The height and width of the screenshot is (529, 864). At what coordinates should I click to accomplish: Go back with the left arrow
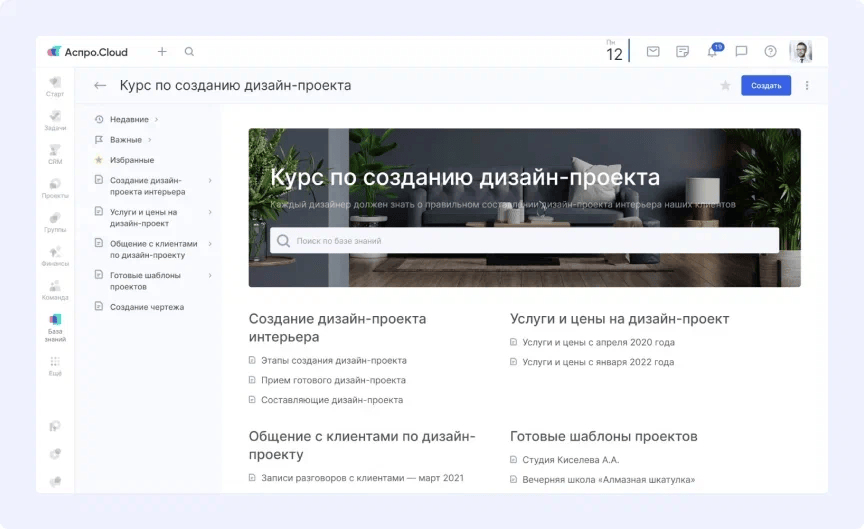point(100,86)
